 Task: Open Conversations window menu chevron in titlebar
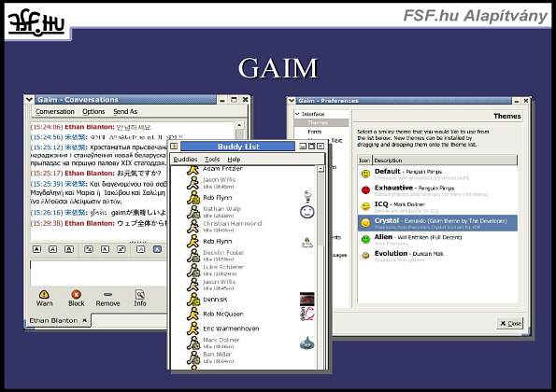[29, 100]
